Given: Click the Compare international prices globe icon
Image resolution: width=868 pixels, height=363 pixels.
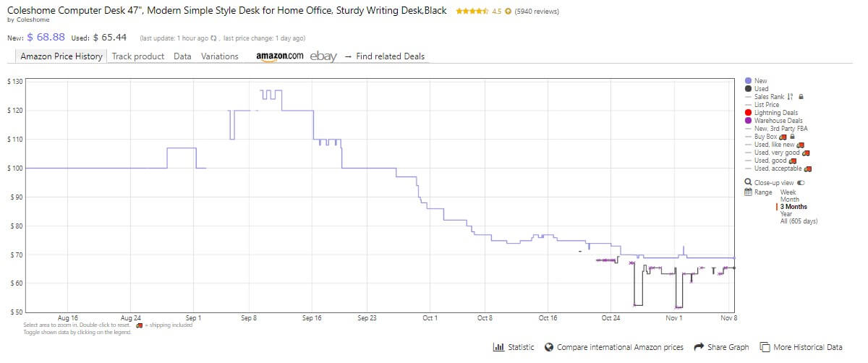Looking at the screenshot, I should coord(549,347).
